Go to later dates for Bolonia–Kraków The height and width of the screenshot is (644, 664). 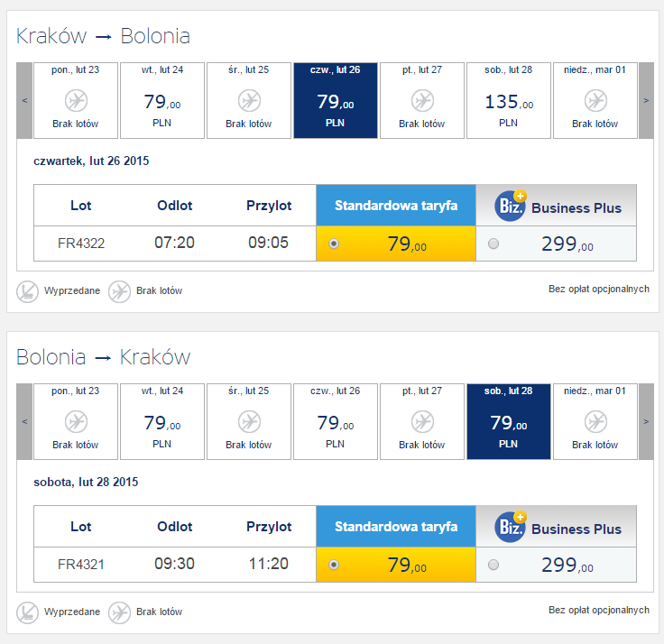click(645, 421)
